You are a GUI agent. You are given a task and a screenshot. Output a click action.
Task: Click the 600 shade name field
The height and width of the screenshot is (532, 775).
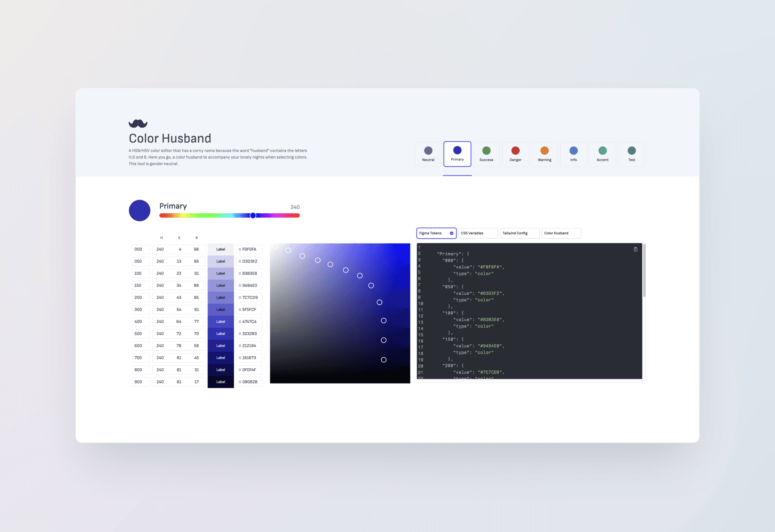141,345
